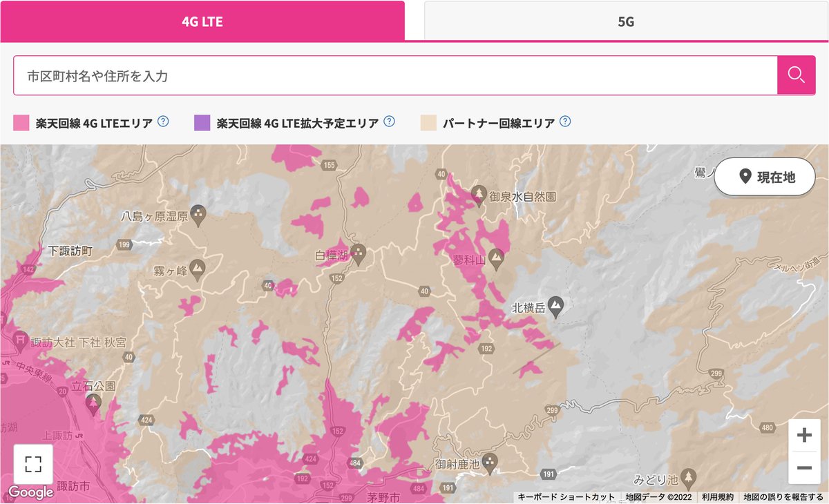The image size is (829, 504).
Task: Select the 霧ヶ峰 mountain marker
Action: click(x=197, y=269)
